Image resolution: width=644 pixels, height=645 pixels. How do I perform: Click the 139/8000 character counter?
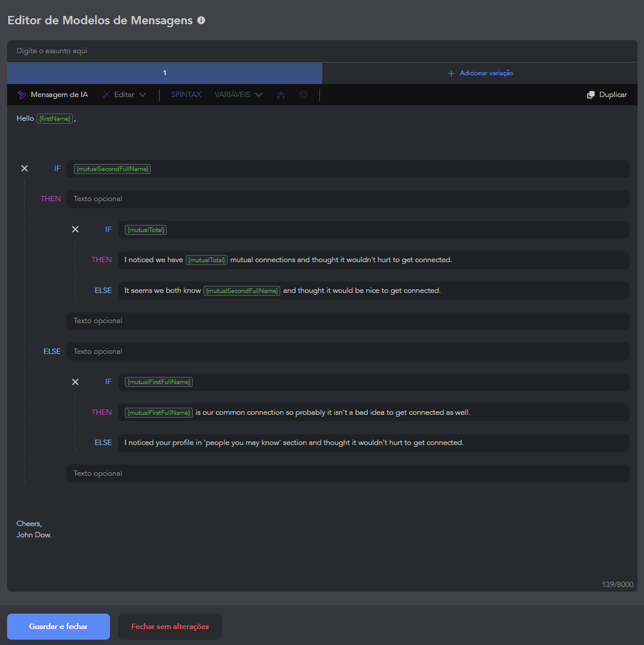(x=617, y=584)
